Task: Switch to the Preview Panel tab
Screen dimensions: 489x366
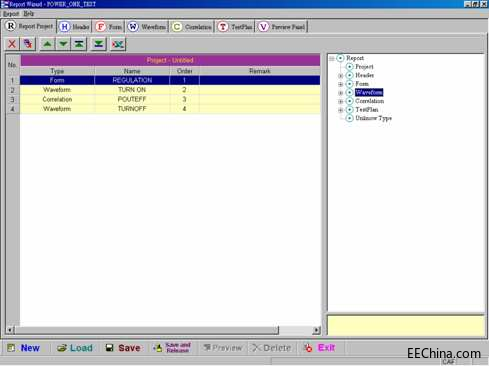Action: pyautogui.click(x=282, y=27)
